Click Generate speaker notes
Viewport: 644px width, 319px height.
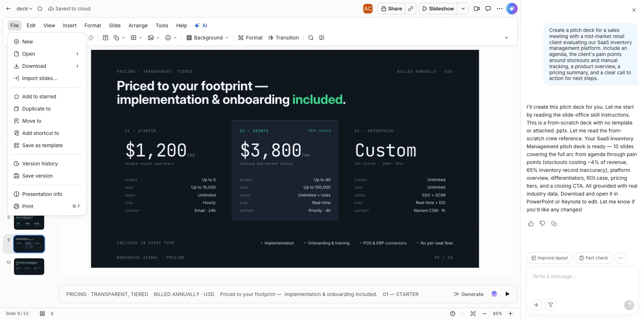click(468, 294)
